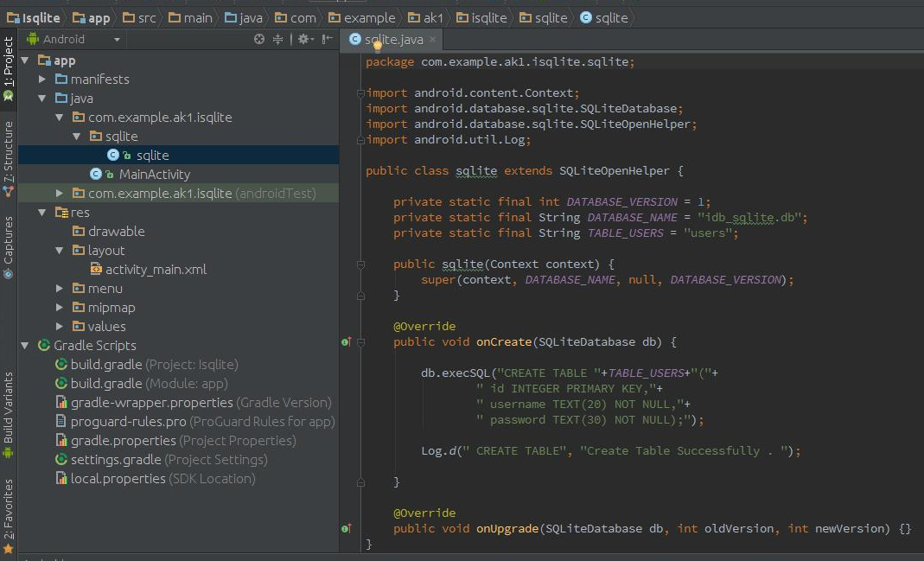Close the sqlite.java editor tab
Viewport: 924px width, 561px height.
point(431,39)
